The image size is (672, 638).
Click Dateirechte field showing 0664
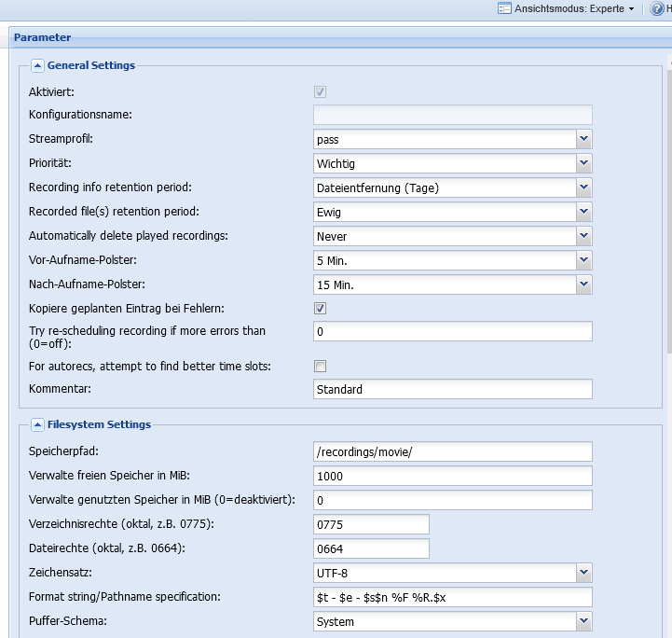pos(371,548)
